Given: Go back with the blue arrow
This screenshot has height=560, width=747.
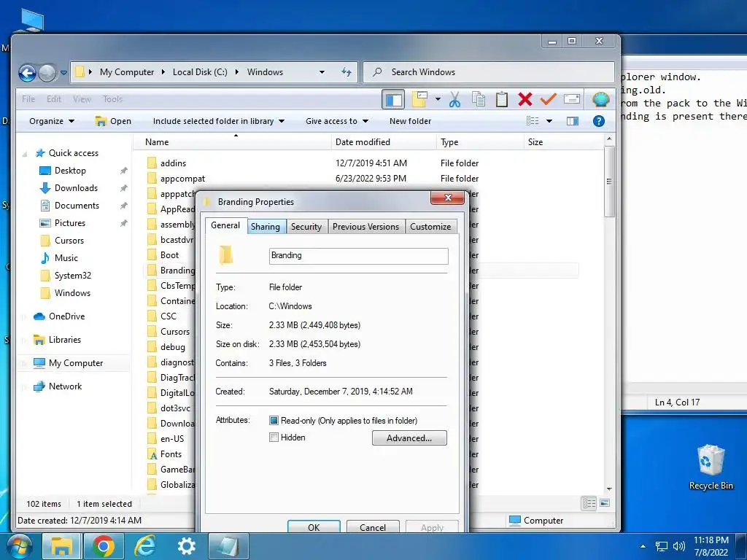Looking at the screenshot, I should [27, 73].
